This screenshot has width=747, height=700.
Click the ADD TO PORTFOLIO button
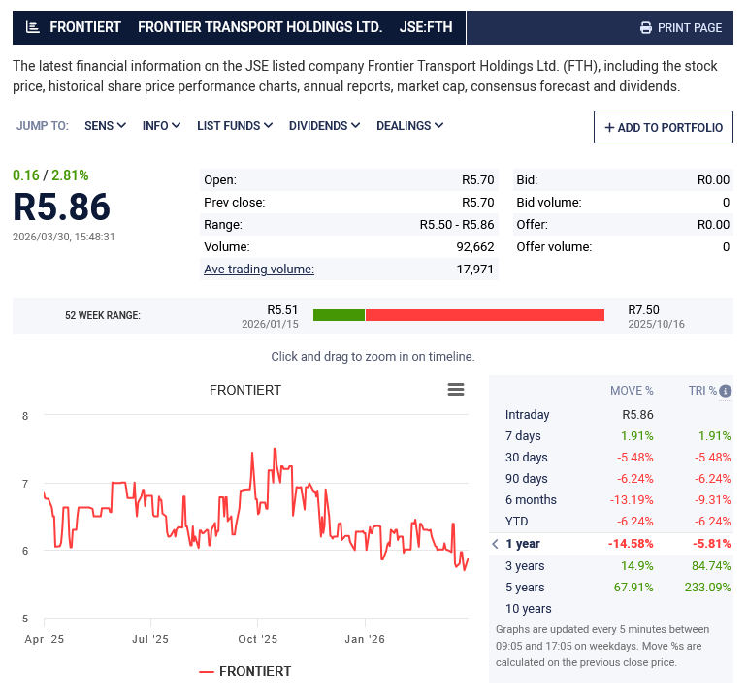664,127
